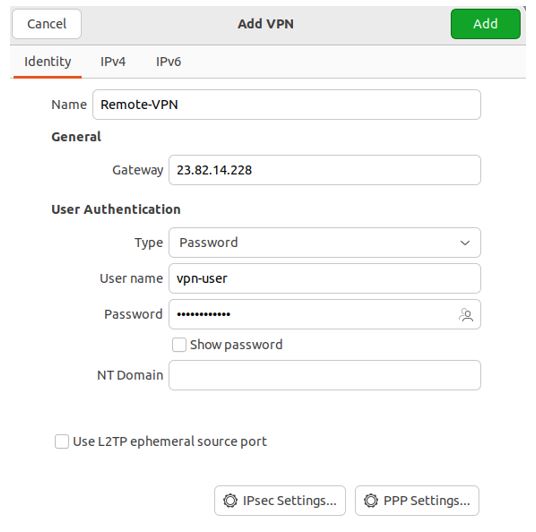Viewport: 536px width, 532px height.
Task: Switch to the IPv4 tab
Action: pyautogui.click(x=113, y=62)
